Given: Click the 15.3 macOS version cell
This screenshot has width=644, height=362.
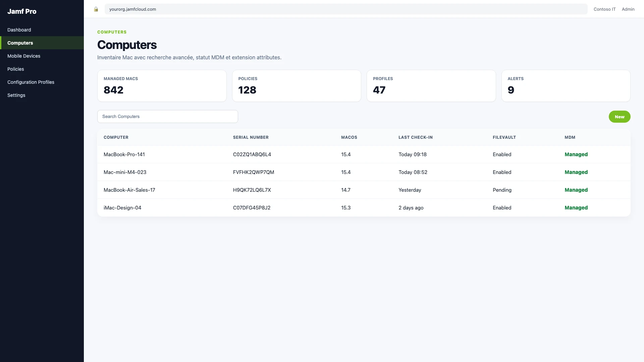Looking at the screenshot, I should coord(346,208).
